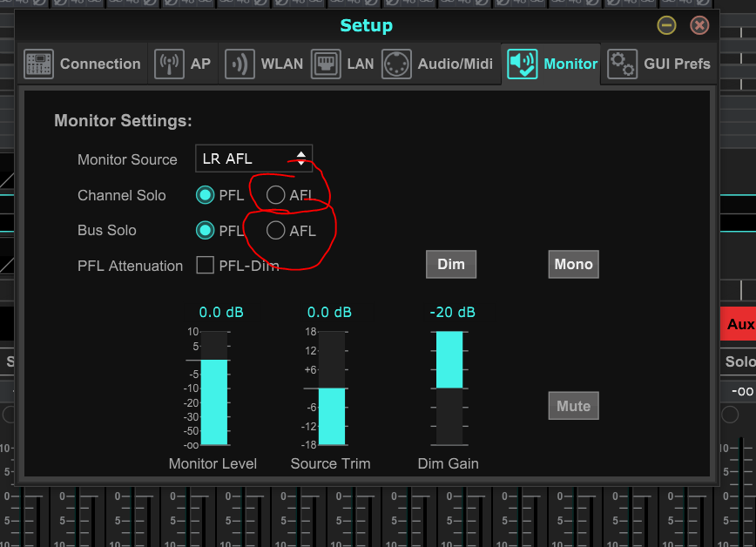
Task: Open the GUI Prefs tab
Action: pyautogui.click(x=658, y=64)
